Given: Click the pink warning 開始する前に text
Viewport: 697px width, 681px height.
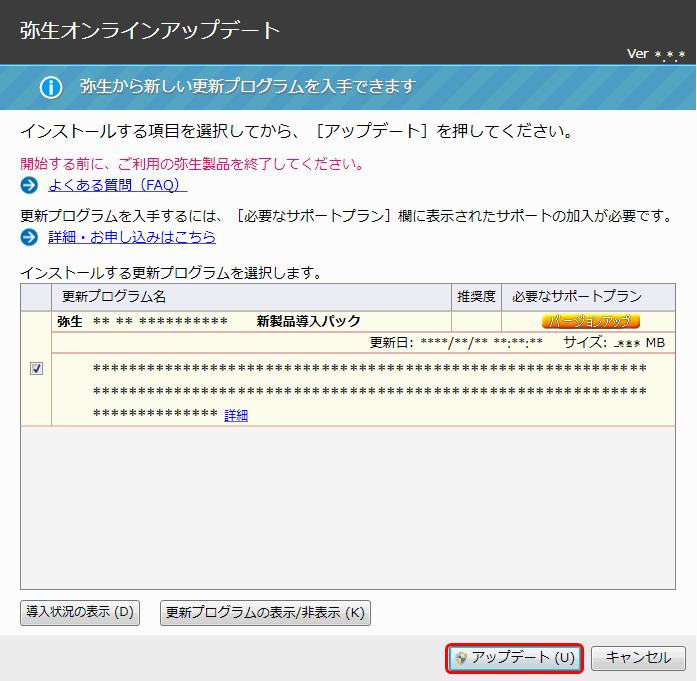Looking at the screenshot, I should tap(192, 164).
